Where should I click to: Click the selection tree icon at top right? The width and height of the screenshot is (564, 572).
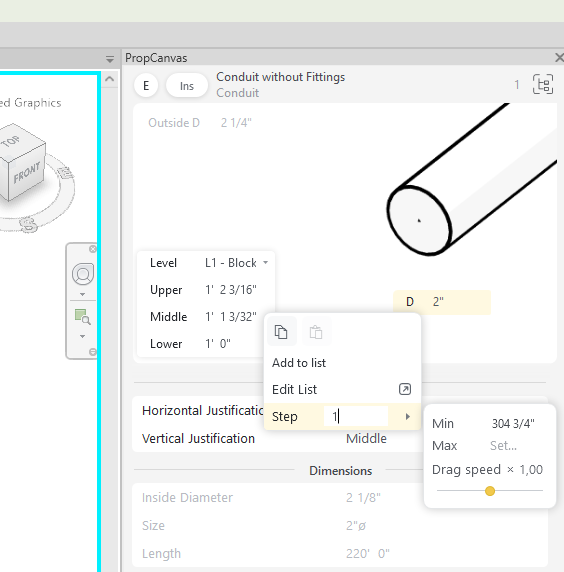pyautogui.click(x=543, y=85)
